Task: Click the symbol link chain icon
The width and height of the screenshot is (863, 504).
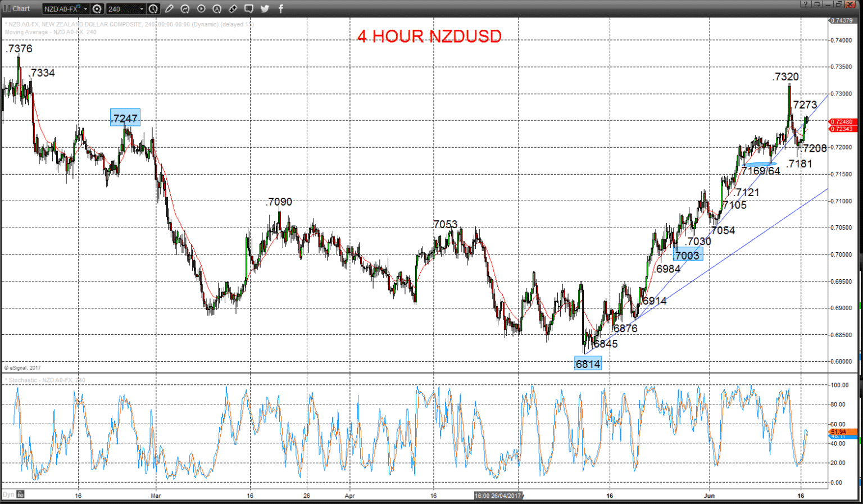Action: [233, 9]
